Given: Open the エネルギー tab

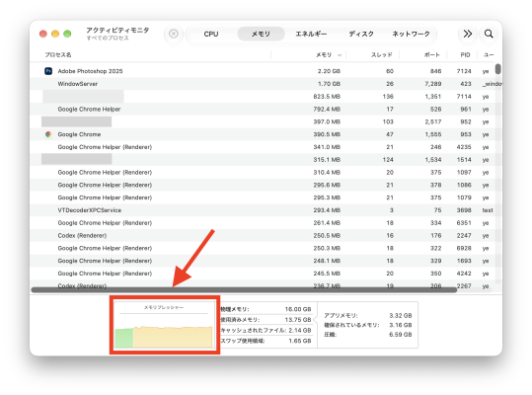Looking at the screenshot, I should point(311,34).
